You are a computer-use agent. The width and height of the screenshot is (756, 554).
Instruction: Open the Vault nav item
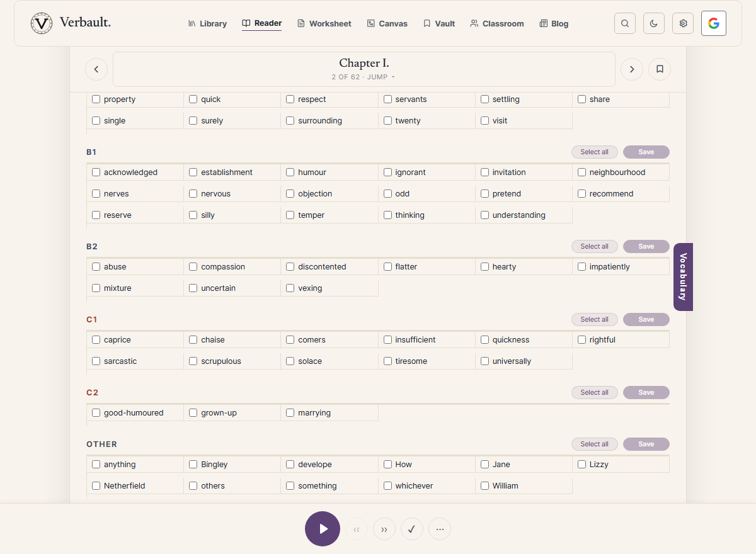pyautogui.click(x=438, y=23)
